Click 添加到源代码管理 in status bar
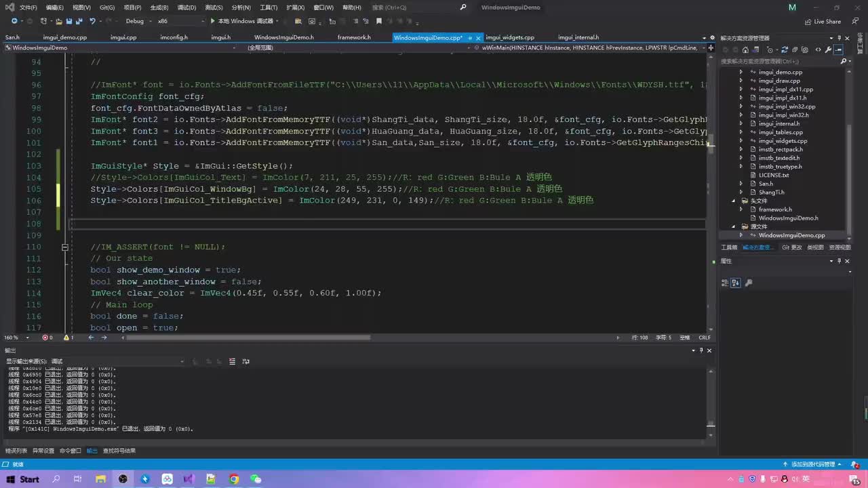Screen dimensions: 868x488 click(x=814, y=464)
